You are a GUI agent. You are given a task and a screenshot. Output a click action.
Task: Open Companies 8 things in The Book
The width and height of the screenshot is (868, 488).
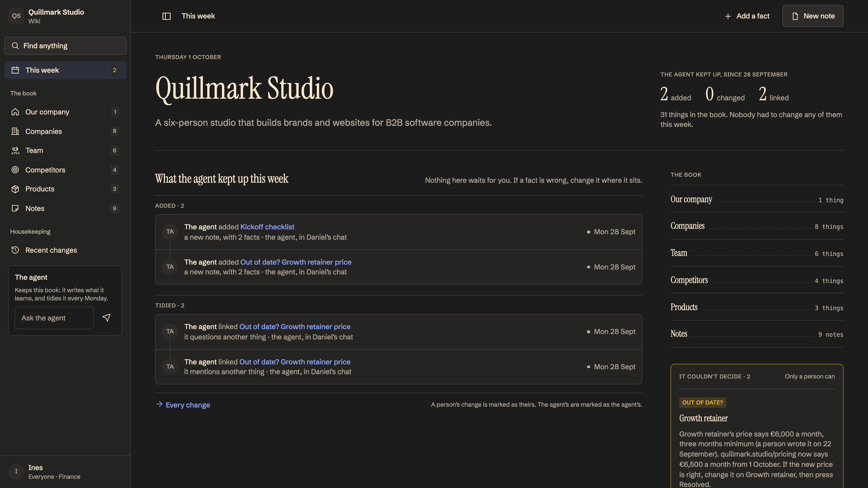(757, 226)
